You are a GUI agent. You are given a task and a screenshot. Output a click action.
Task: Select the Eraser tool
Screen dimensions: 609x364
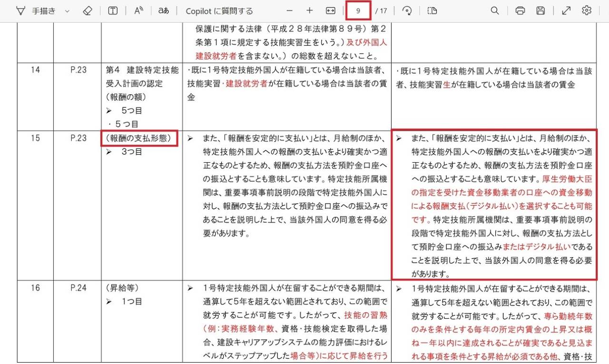pos(87,11)
